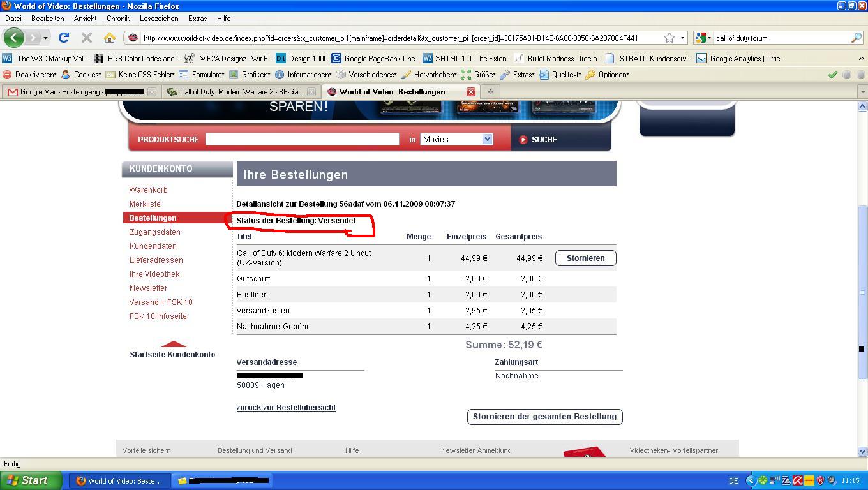Open the Google PageRank Checker bookmark
Viewport: 868px width, 490px height.
(375, 58)
